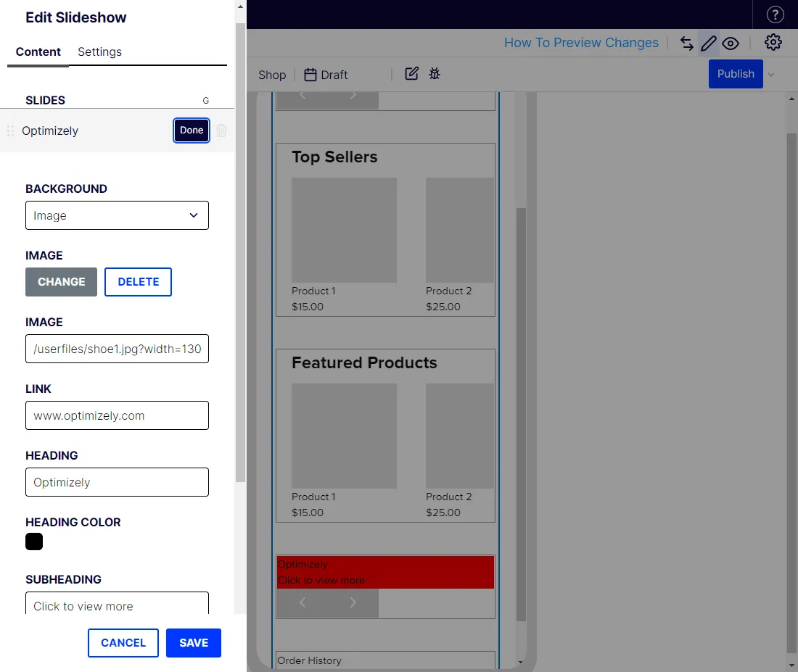Switch to the Settings tab
This screenshot has height=672, width=798.
tap(100, 52)
